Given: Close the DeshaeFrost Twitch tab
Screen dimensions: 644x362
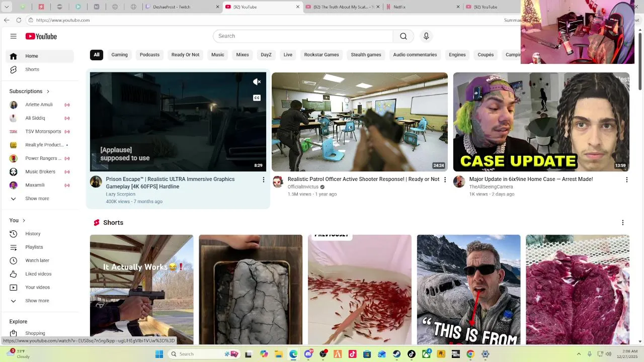Looking at the screenshot, I should coord(218,7).
